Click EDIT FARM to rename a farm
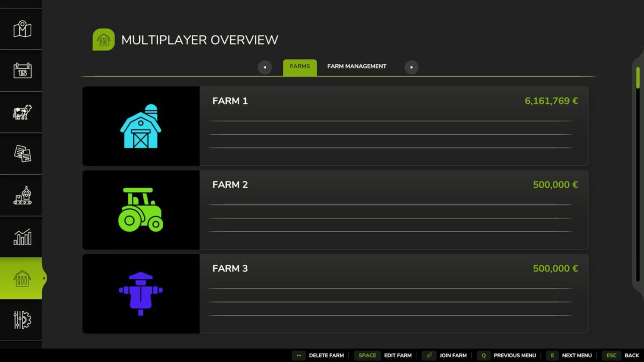The height and width of the screenshot is (362, 644). coord(398,355)
